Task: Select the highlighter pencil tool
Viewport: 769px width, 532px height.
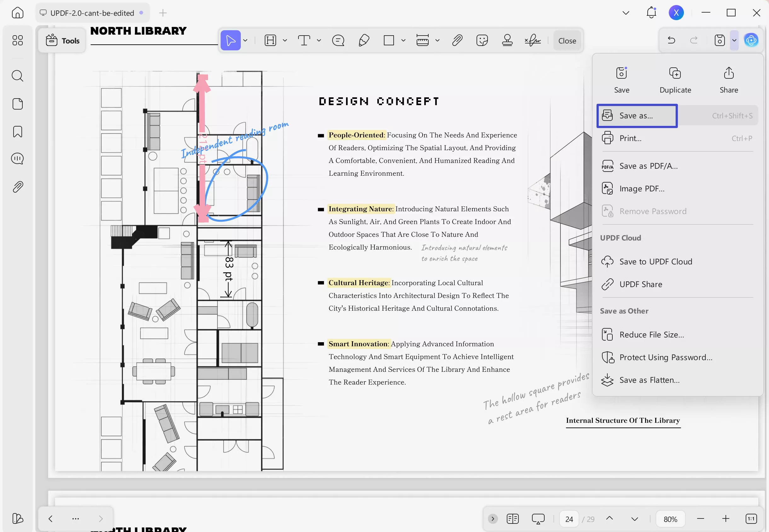Action: coord(364,40)
